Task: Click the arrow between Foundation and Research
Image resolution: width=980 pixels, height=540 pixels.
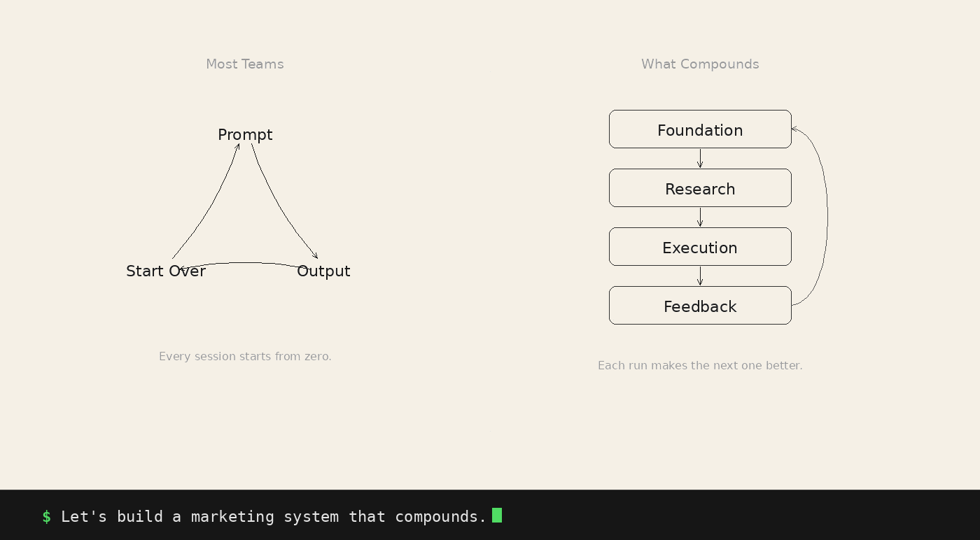Action: (x=700, y=158)
